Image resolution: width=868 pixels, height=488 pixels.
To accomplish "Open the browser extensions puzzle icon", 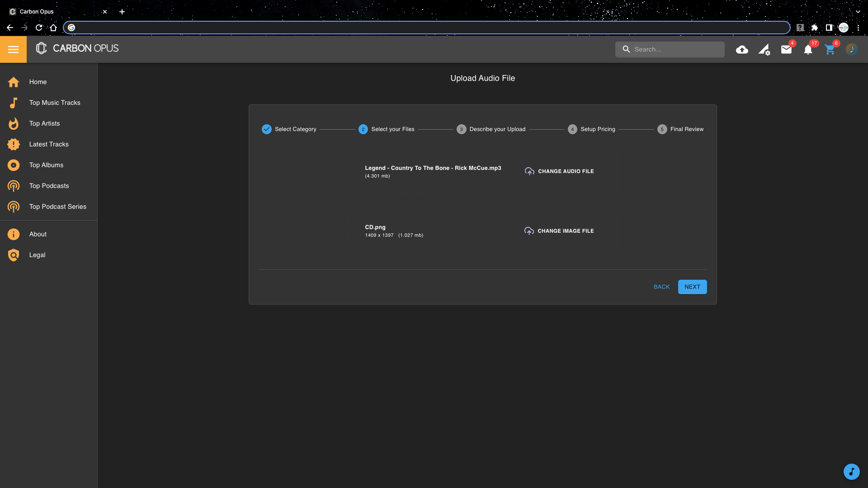I will (x=815, y=28).
